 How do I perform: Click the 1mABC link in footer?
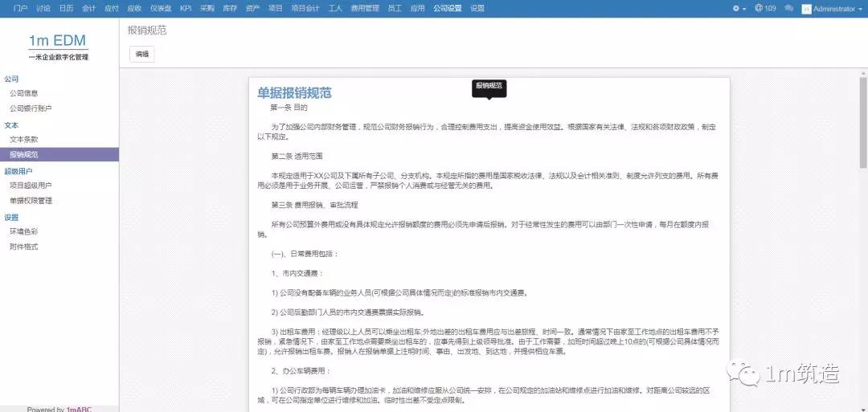[x=79, y=409]
